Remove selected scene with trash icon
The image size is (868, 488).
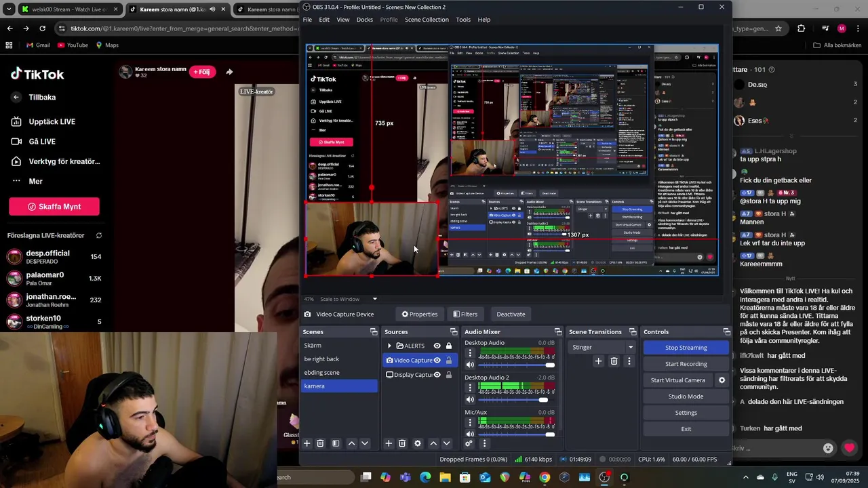pyautogui.click(x=321, y=443)
